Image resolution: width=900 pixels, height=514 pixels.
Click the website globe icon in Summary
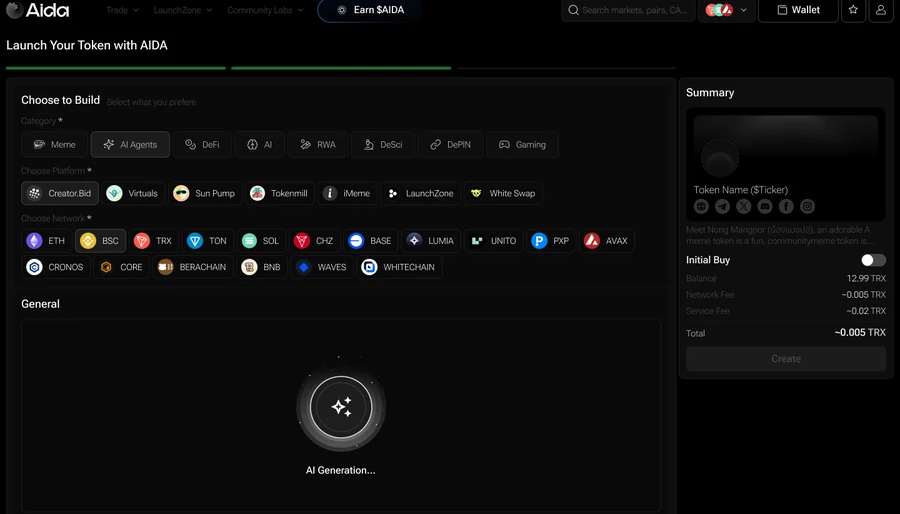click(701, 207)
